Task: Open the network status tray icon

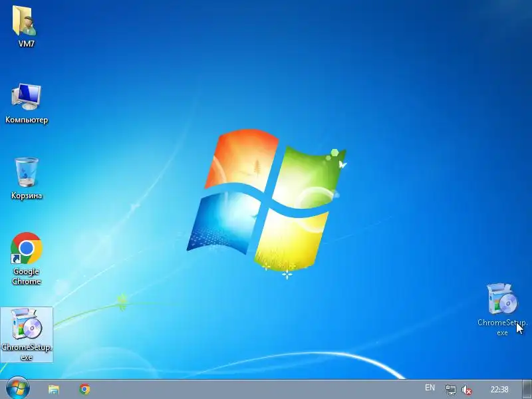Action: (451, 390)
